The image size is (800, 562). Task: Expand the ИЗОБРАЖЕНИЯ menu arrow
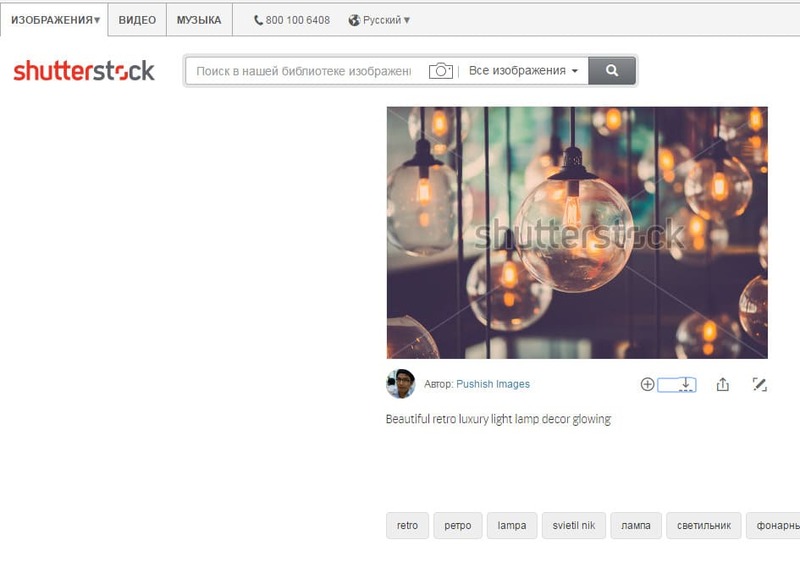[x=97, y=20]
